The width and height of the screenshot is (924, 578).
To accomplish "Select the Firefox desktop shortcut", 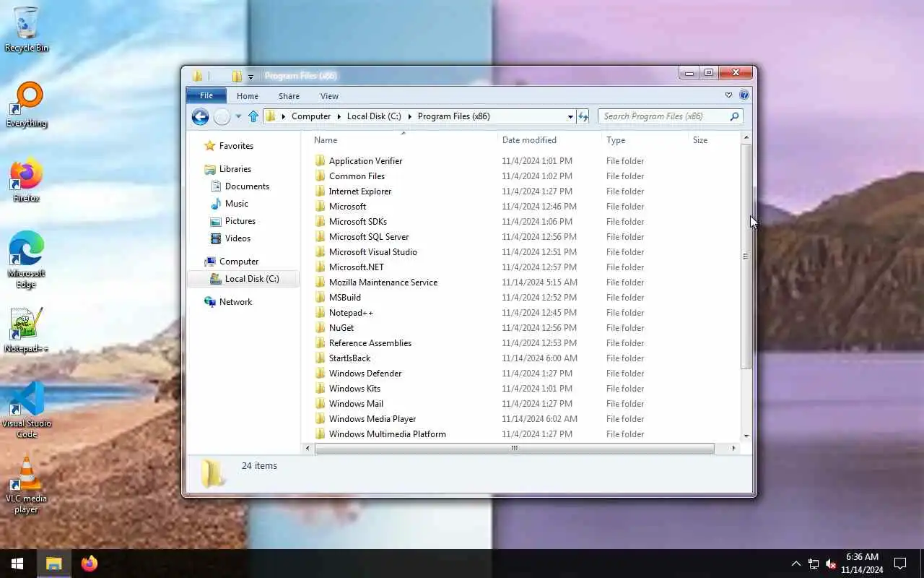I will tap(27, 181).
